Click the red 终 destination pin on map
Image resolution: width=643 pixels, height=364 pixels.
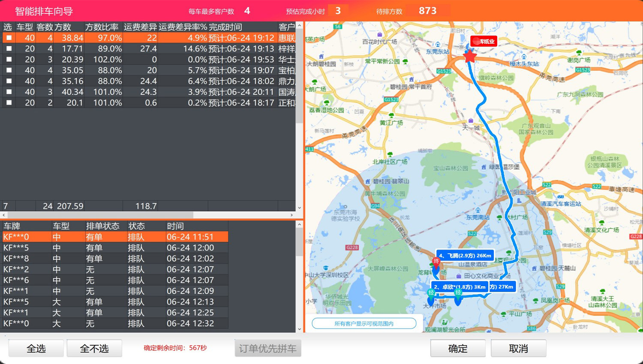pos(436,262)
